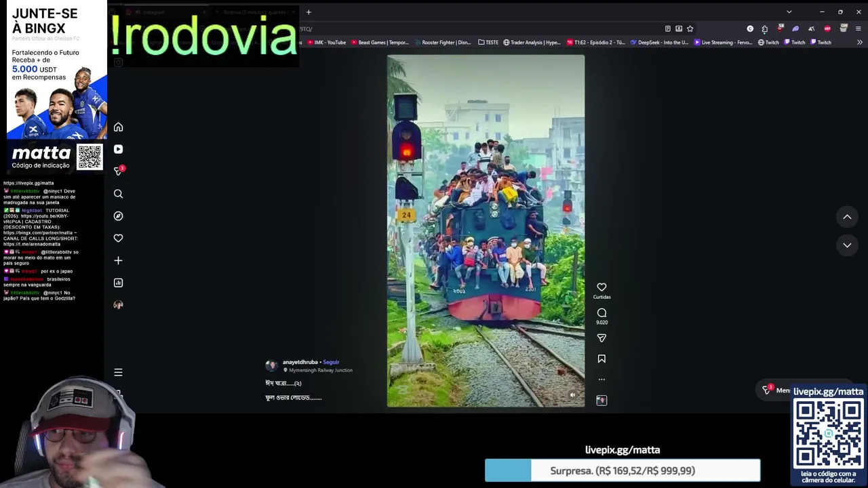Click the Create plus icon in sidebar
This screenshot has height=488, width=868.
[118, 260]
